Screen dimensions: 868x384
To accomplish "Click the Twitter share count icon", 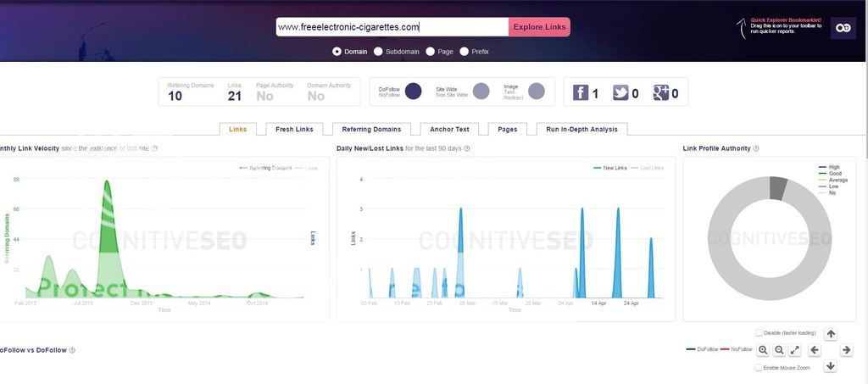I will [620, 92].
